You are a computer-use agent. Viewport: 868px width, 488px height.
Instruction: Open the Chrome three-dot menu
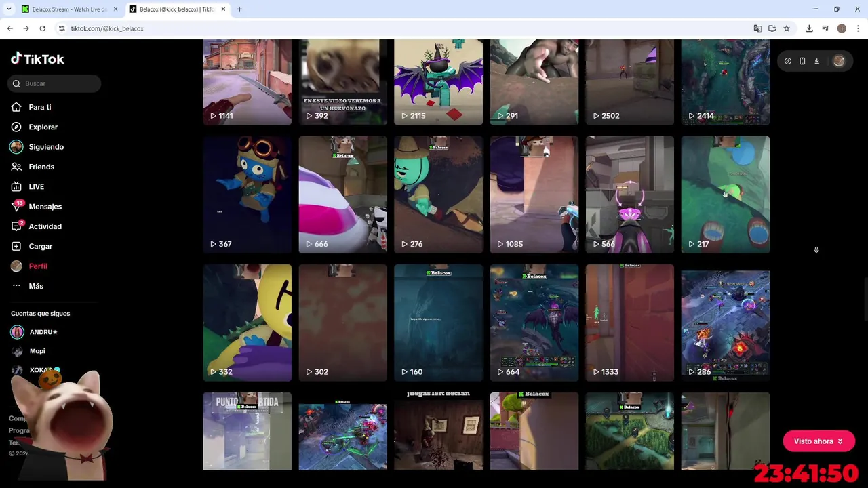pos(858,28)
